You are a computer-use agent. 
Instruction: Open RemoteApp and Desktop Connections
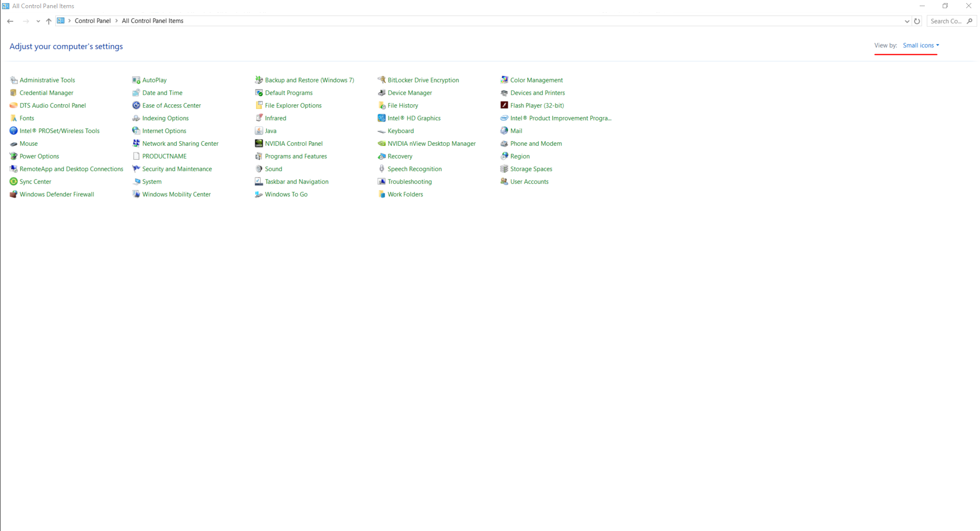(x=71, y=169)
